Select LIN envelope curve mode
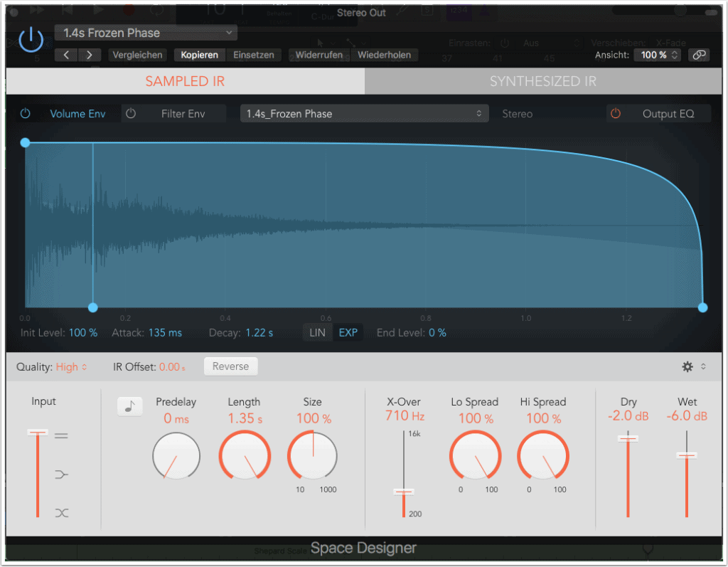Image resolution: width=728 pixels, height=567 pixels. (x=318, y=332)
